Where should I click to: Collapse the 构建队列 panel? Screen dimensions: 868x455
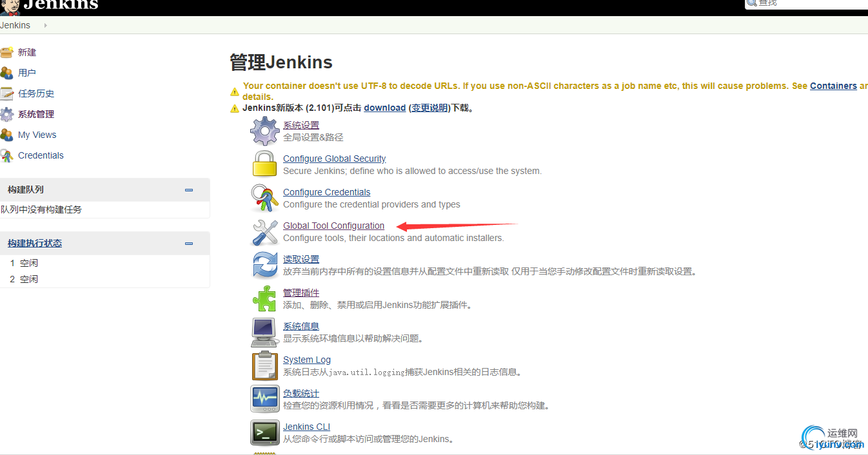(x=189, y=189)
